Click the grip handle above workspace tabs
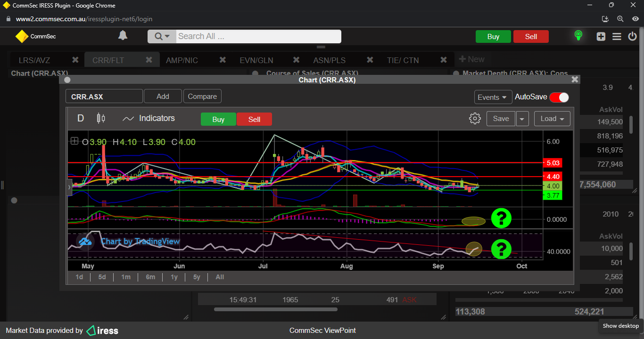 click(321, 47)
